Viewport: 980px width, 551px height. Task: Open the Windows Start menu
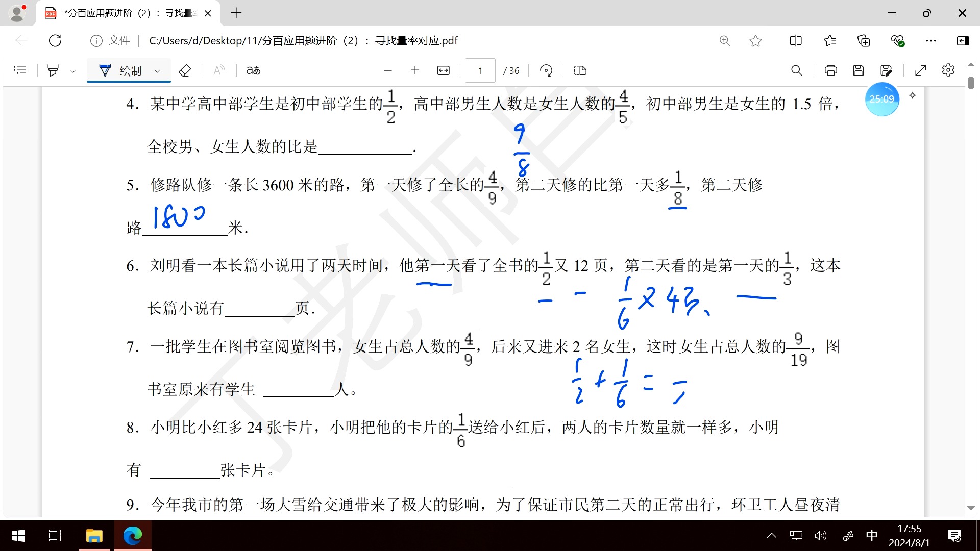tap(18, 536)
